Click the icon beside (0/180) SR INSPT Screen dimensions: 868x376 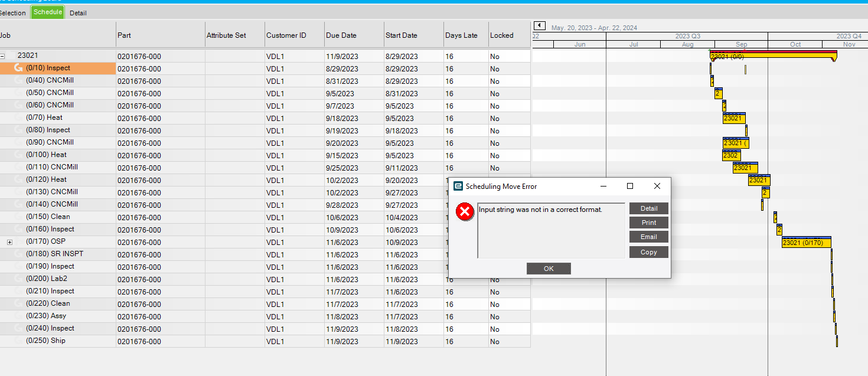pyautogui.click(x=18, y=254)
